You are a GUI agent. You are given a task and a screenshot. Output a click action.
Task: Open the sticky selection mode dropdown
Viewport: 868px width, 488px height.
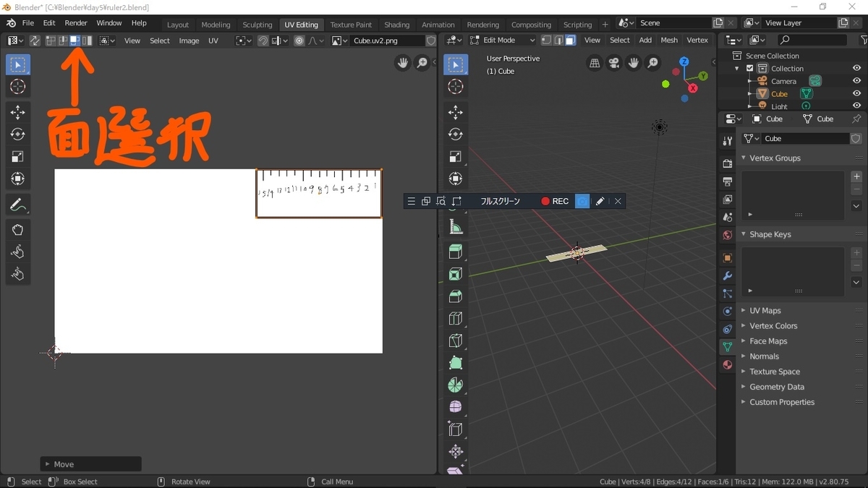pos(108,40)
